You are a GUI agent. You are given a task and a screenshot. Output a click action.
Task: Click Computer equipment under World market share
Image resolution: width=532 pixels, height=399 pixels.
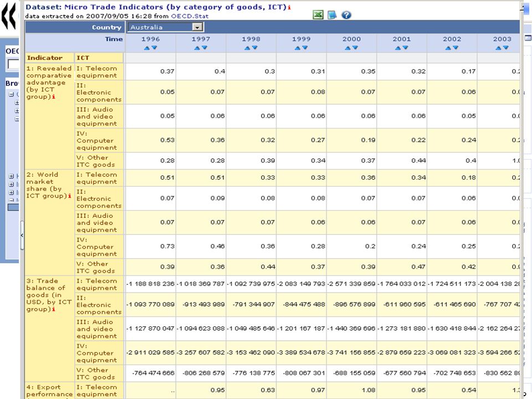(96, 247)
